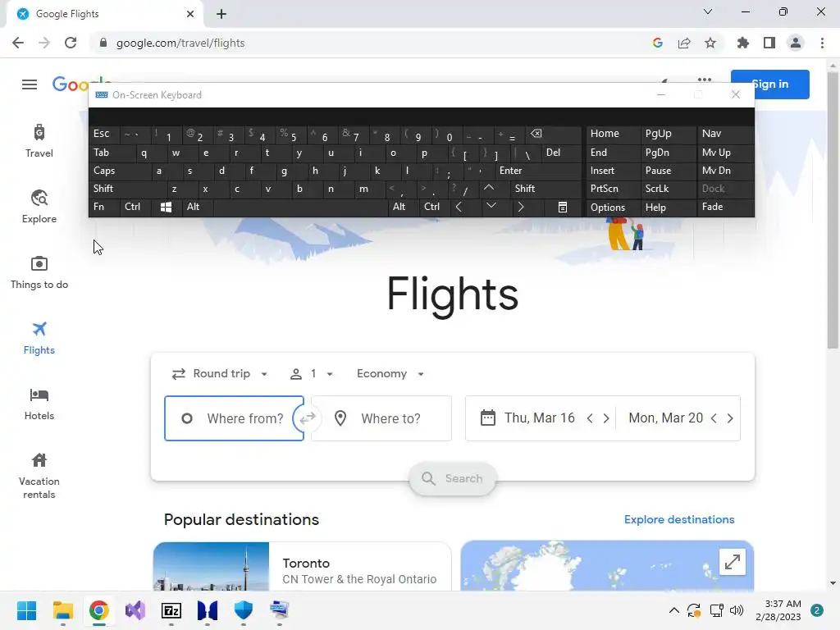Click the backspace key on On-Screen Keyboard
The height and width of the screenshot is (630, 840).
[x=555, y=134]
